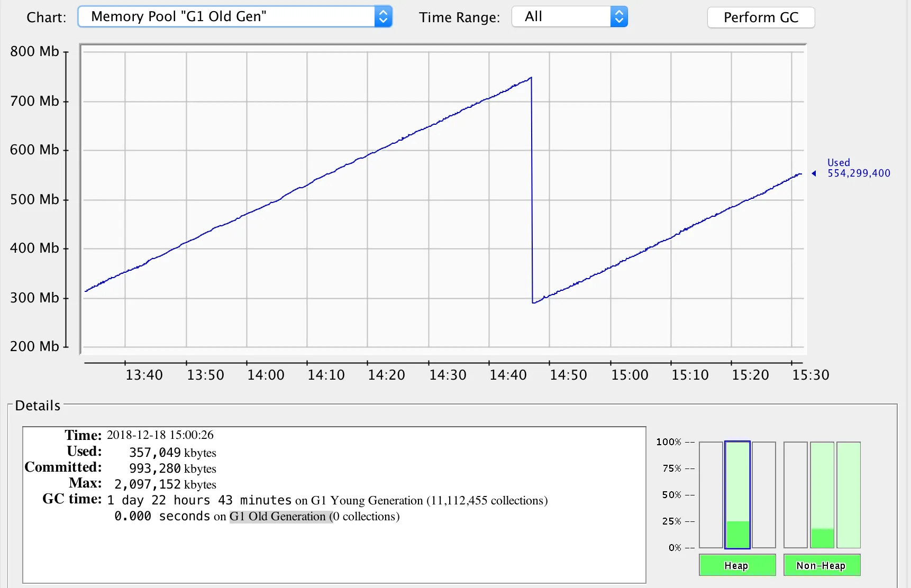The width and height of the screenshot is (911, 588).
Task: Click the '600 Mb' y-axis label
Action: (x=34, y=150)
